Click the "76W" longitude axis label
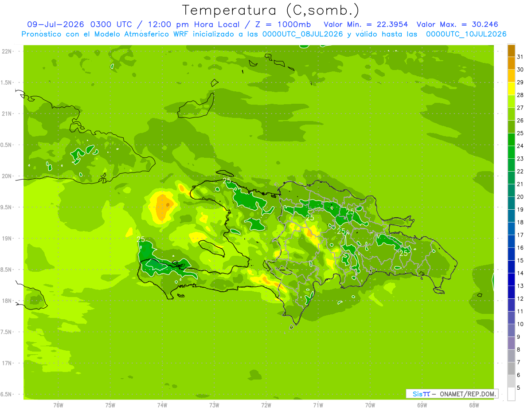This screenshot has height=411, width=532. (x=58, y=405)
